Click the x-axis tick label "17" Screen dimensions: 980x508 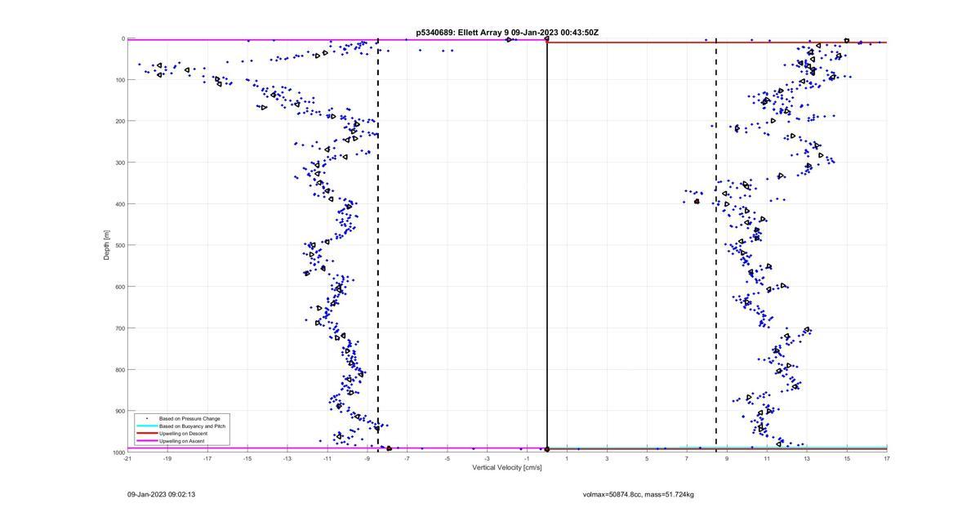(x=887, y=459)
